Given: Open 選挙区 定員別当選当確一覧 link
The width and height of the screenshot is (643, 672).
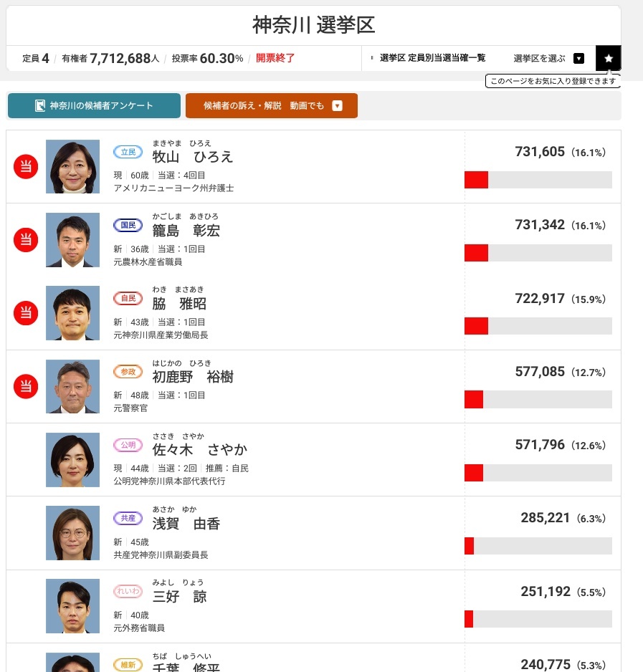Looking at the screenshot, I should click(x=432, y=58).
